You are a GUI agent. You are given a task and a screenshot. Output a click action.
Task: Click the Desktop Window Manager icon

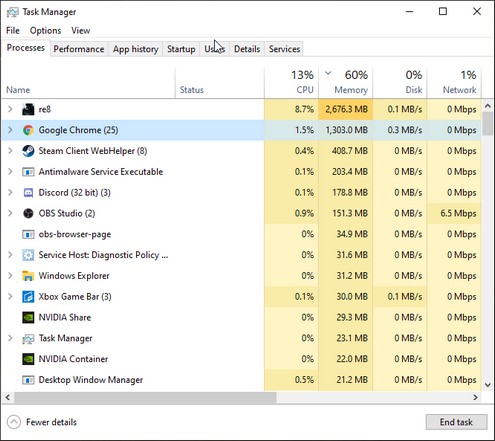click(28, 380)
